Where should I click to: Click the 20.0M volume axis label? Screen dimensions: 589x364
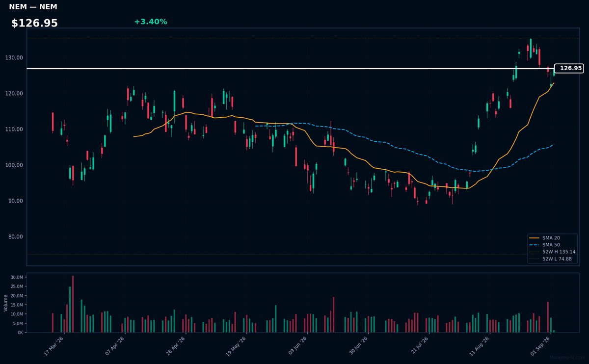17,296
